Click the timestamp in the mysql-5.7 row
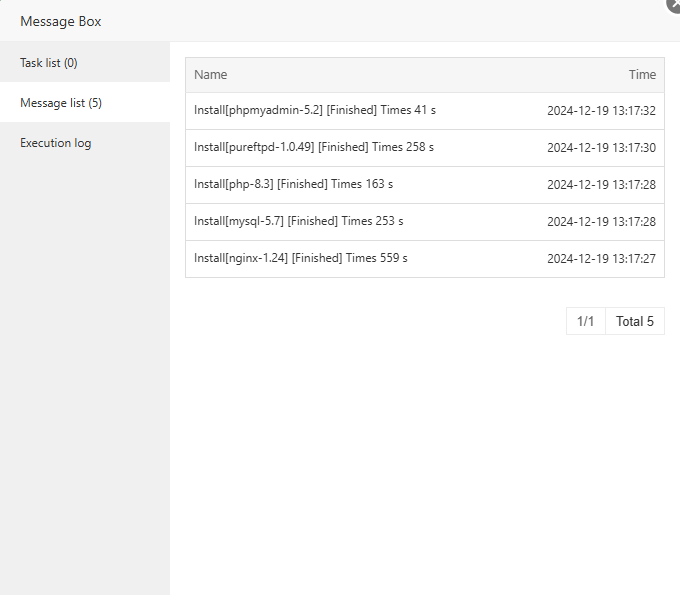Viewport: 680px width, 595px height. click(x=601, y=221)
